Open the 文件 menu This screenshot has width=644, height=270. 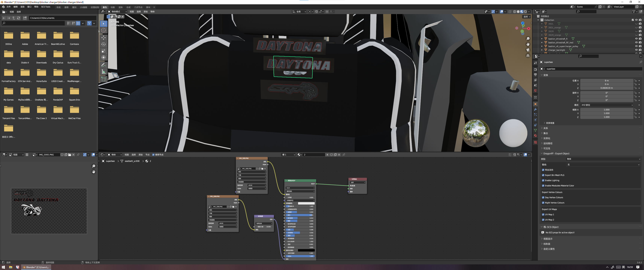click(x=8, y=7)
